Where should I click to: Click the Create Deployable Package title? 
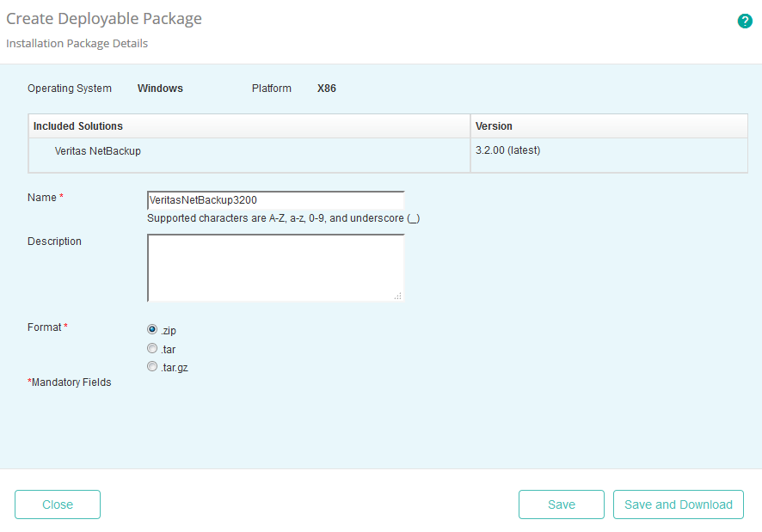104,19
